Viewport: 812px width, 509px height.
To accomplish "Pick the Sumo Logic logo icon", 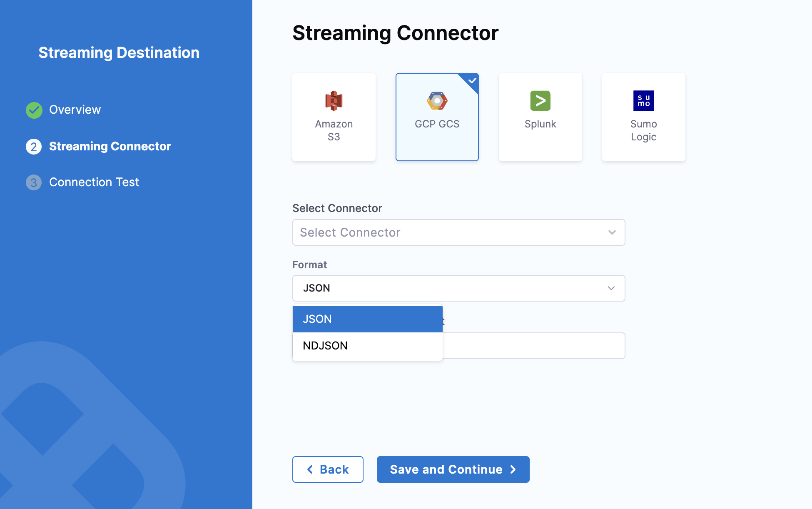I will click(x=643, y=101).
